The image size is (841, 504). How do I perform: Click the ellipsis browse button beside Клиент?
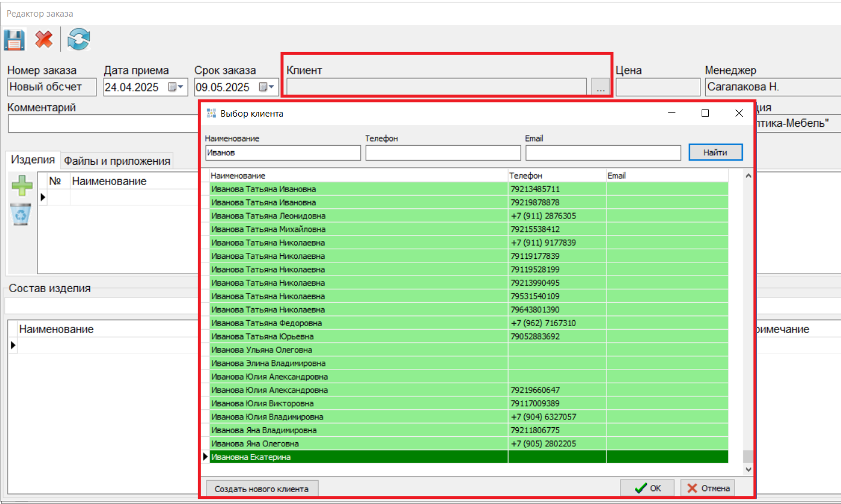tap(600, 87)
